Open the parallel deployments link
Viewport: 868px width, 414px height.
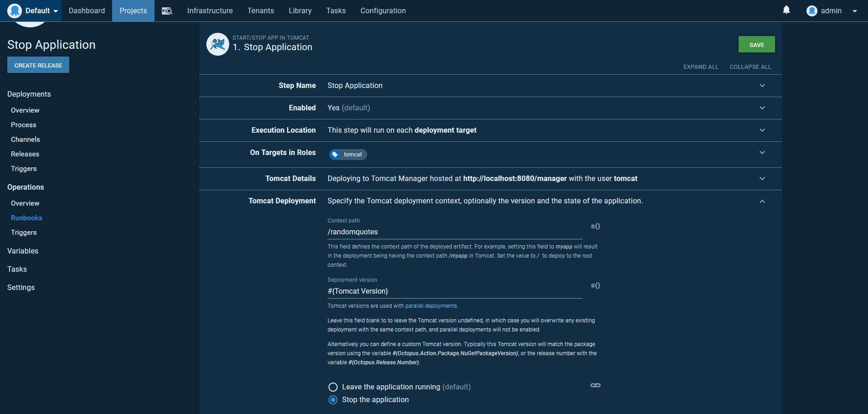pos(431,306)
